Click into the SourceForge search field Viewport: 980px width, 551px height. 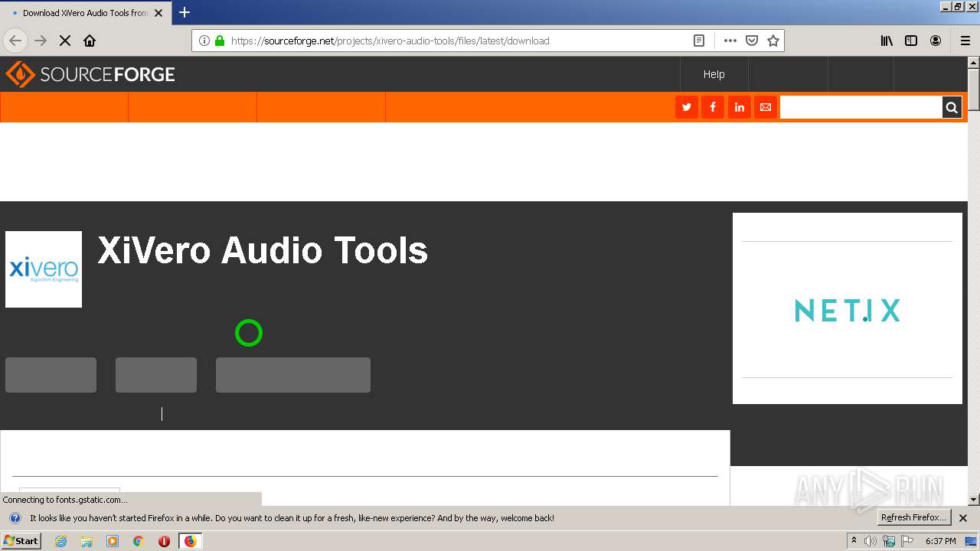[861, 107]
